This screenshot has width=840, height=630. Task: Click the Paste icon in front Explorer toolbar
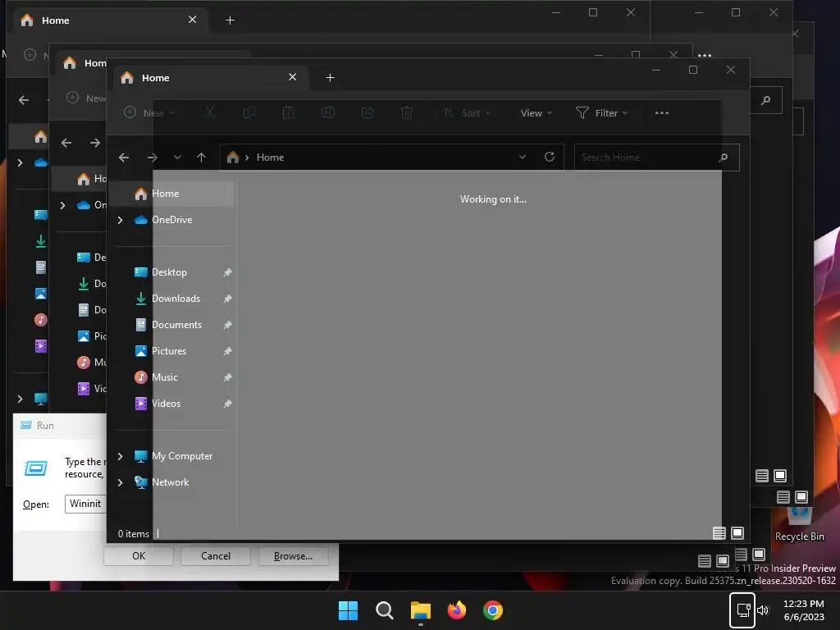pos(289,112)
